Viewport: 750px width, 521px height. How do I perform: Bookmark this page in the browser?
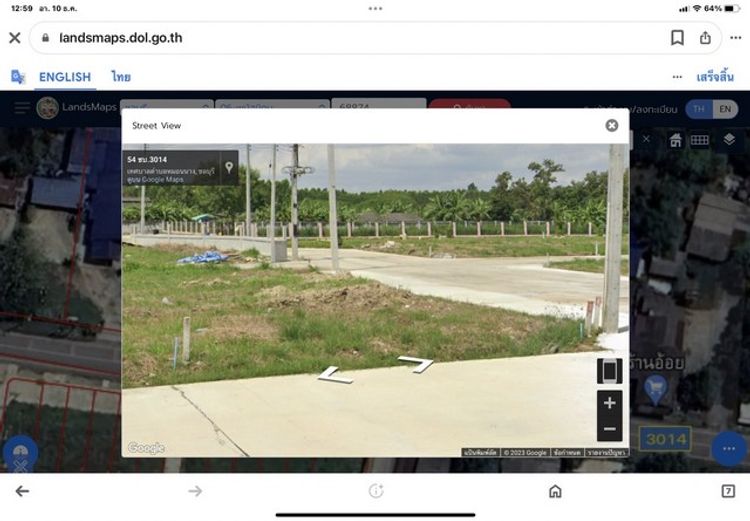(677, 38)
